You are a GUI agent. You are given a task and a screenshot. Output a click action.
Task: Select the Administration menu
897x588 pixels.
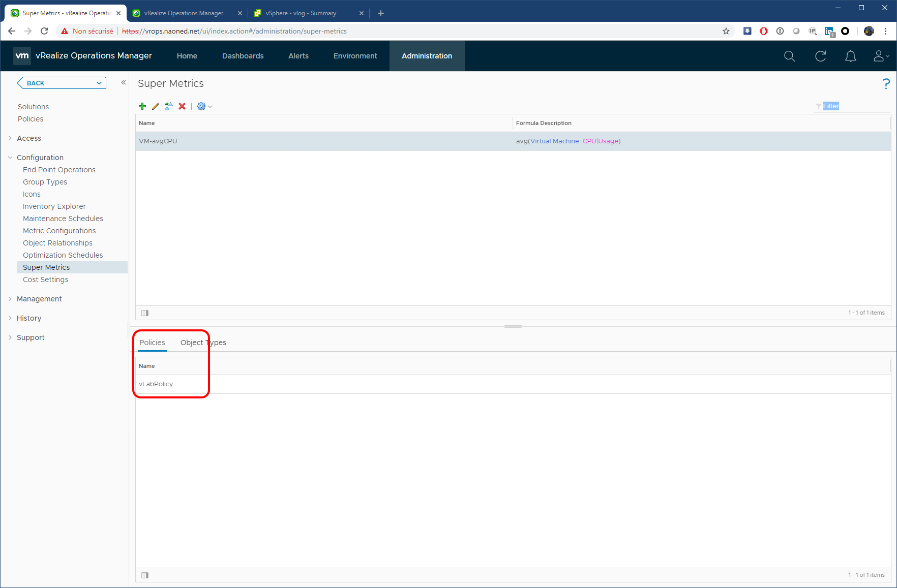[x=427, y=56]
